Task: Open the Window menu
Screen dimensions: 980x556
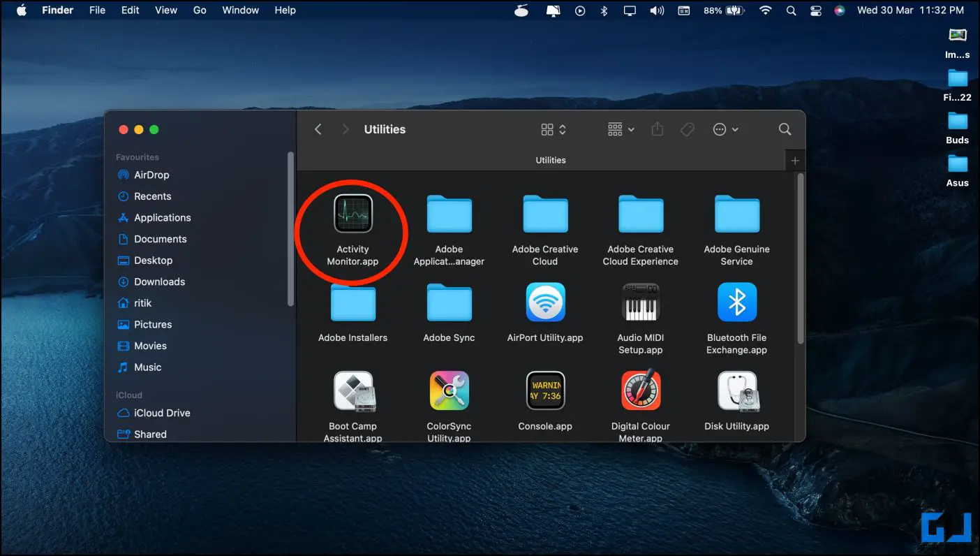Action: tap(240, 10)
